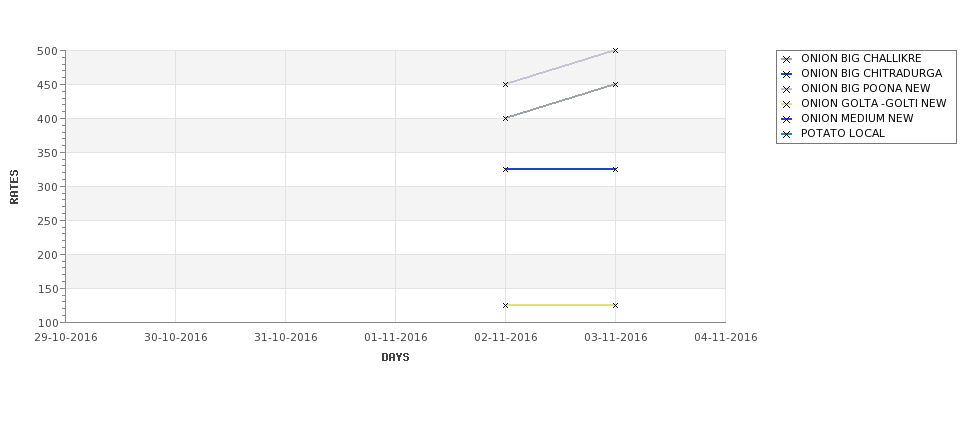Click yellow line marker at 125 on 02-11-2016
The height and width of the screenshot is (429, 975).
tap(506, 305)
